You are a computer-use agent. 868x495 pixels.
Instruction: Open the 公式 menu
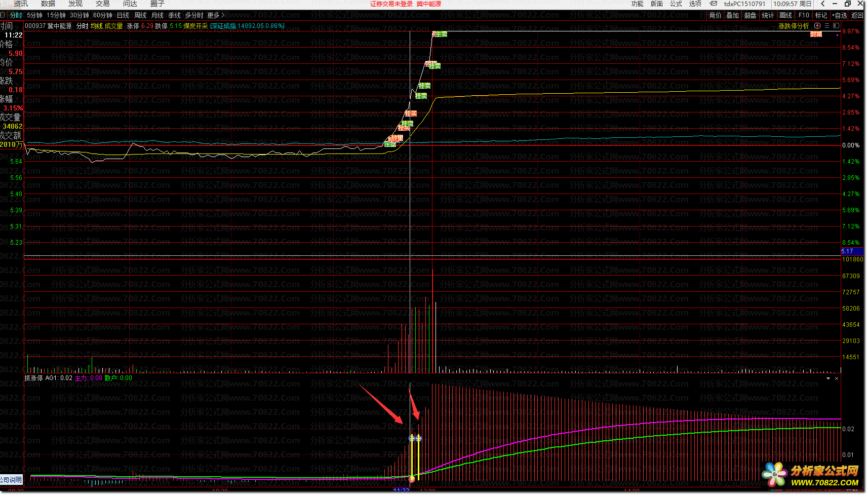point(676,4)
